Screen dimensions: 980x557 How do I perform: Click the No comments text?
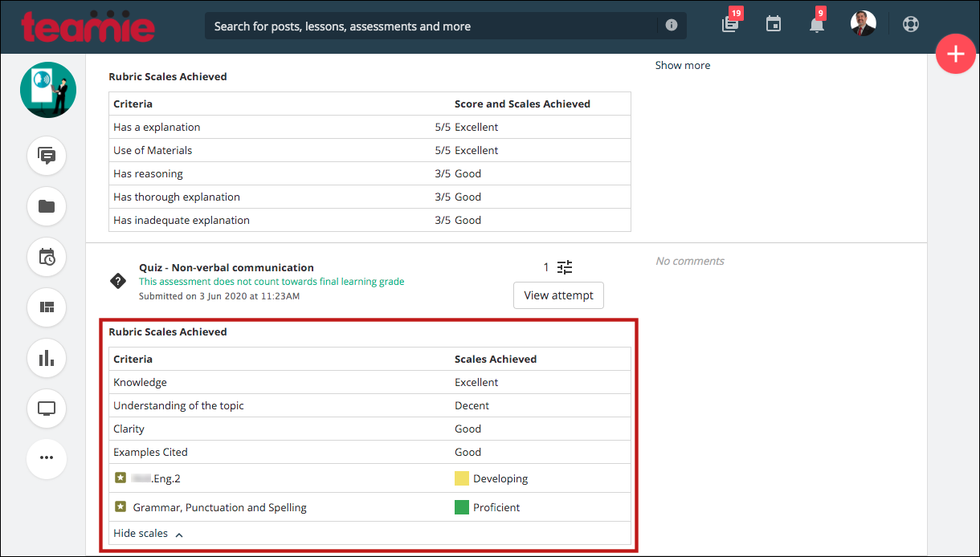(690, 261)
